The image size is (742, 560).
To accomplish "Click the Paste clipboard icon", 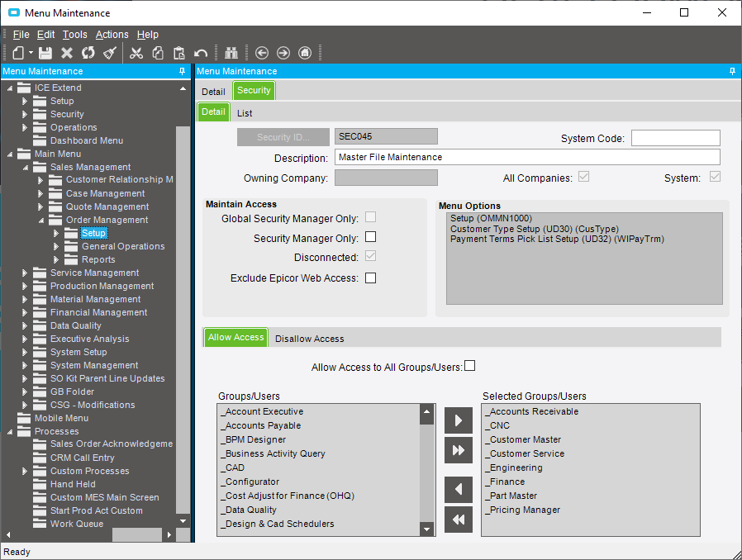I will point(178,53).
